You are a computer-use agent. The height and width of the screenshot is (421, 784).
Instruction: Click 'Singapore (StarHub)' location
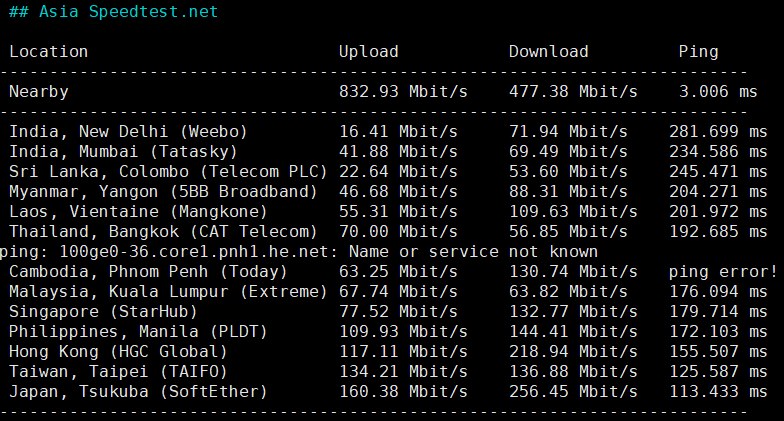[104, 312]
